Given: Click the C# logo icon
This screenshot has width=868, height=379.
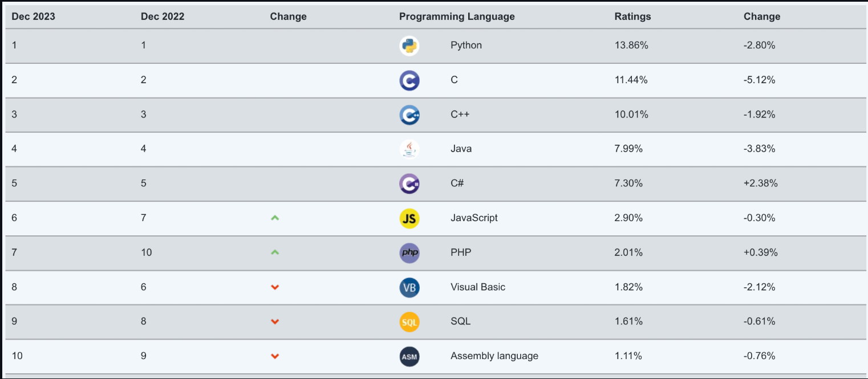Looking at the screenshot, I should click(x=409, y=184).
